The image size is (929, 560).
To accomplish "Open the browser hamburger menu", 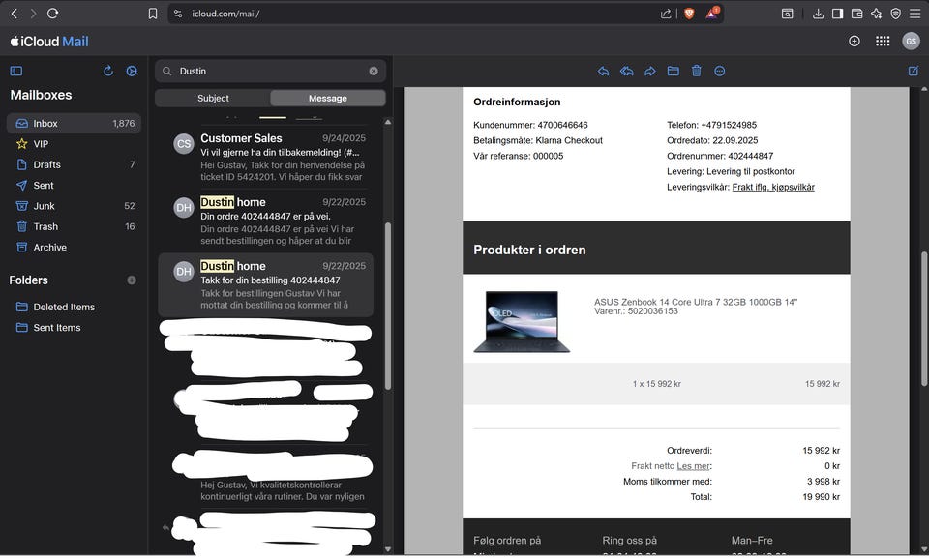I will click(915, 14).
